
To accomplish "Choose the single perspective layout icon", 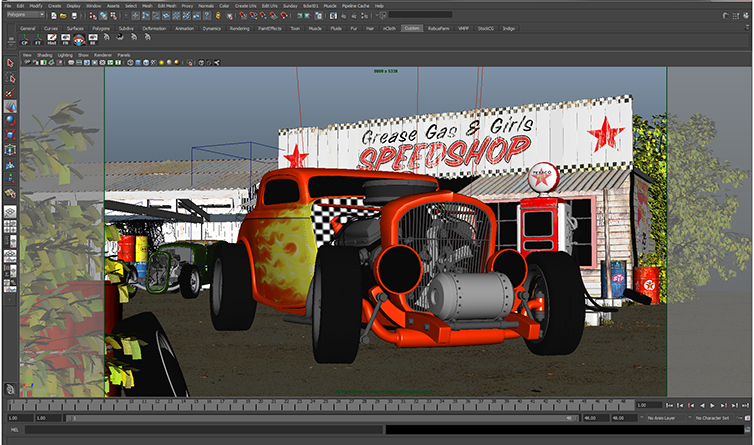I will 10,212.
